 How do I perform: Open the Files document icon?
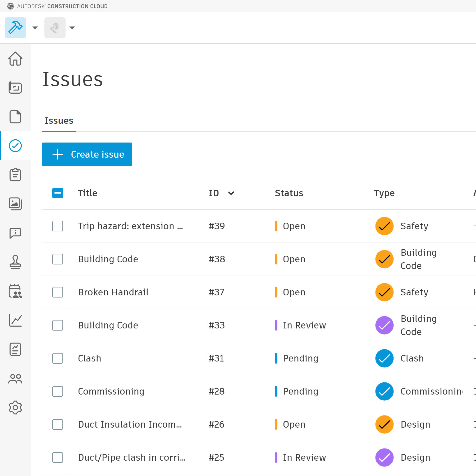(15, 117)
